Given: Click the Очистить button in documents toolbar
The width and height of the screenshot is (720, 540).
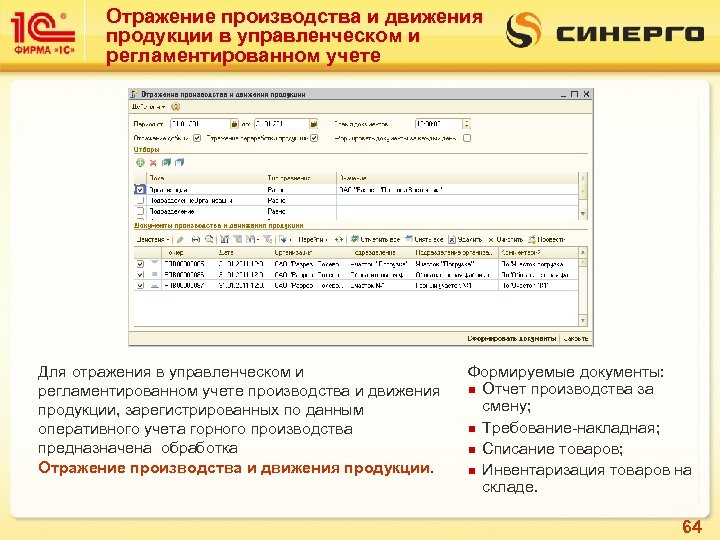Looking at the screenshot, I should [x=506, y=239].
